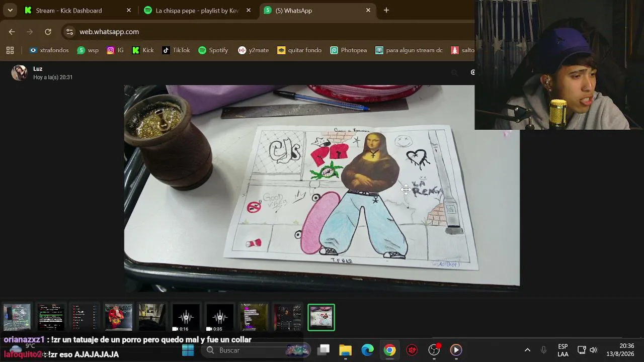The image size is (644, 362).
Task: Open the IG Instagram bookmark
Action: (x=115, y=50)
